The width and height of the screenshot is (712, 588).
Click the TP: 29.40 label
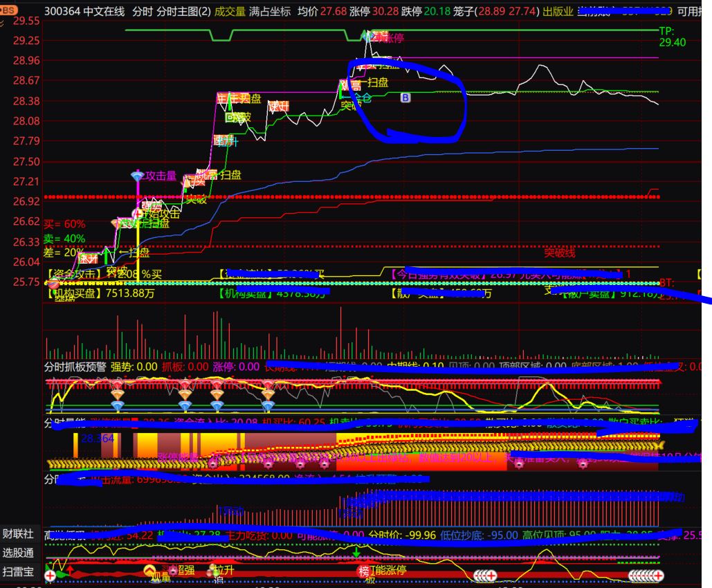tap(673, 37)
